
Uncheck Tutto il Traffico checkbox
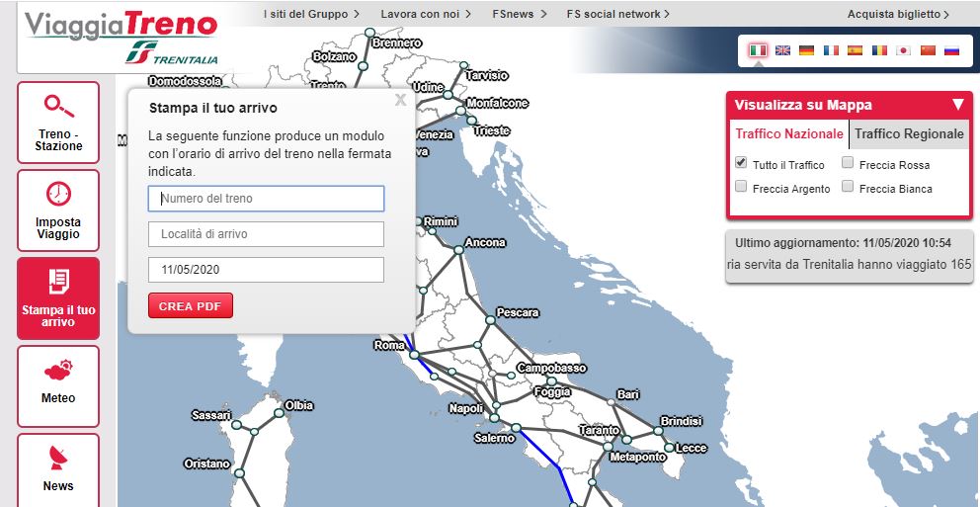[741, 162]
